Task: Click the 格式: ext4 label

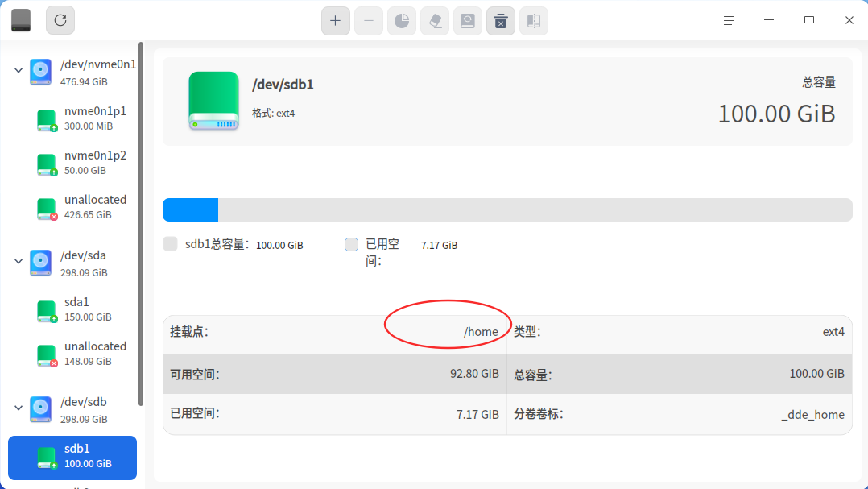Action: pos(274,113)
